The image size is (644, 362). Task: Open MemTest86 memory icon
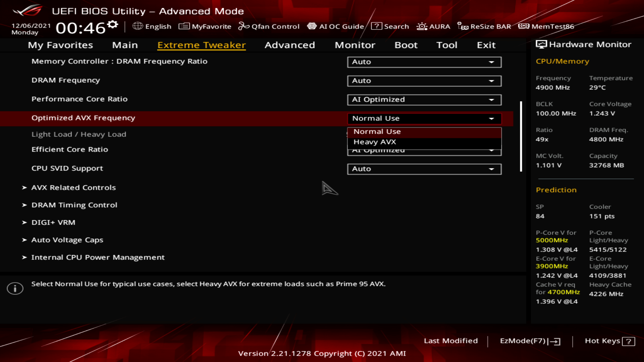[524, 26]
